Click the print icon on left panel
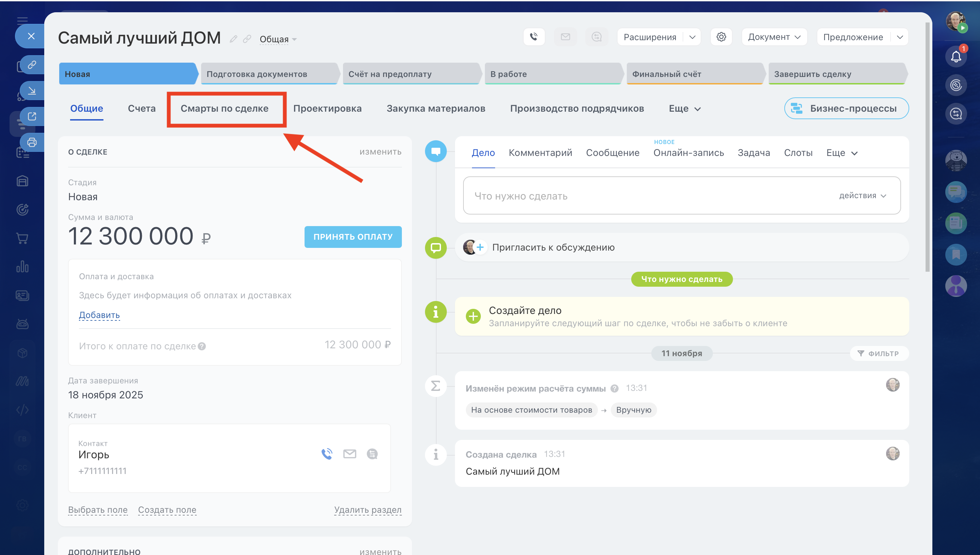The height and width of the screenshot is (555, 980). [x=32, y=143]
